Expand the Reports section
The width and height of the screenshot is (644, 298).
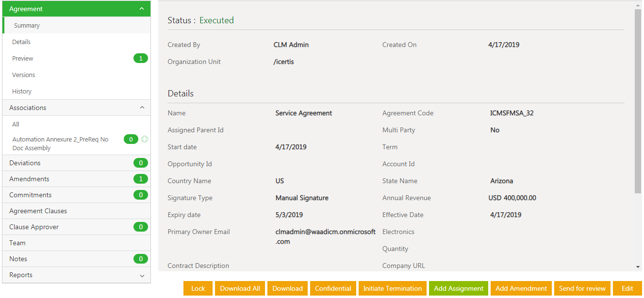point(142,275)
